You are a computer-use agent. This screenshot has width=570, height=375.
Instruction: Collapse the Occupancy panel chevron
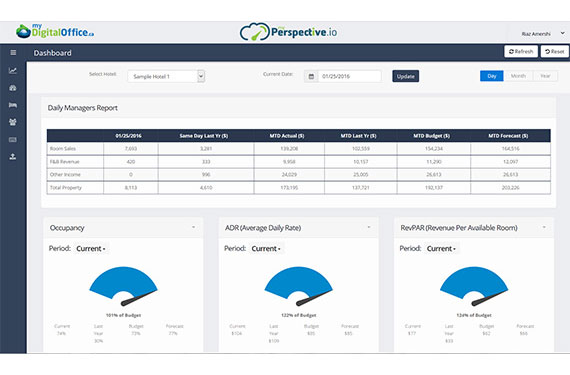pos(193,227)
